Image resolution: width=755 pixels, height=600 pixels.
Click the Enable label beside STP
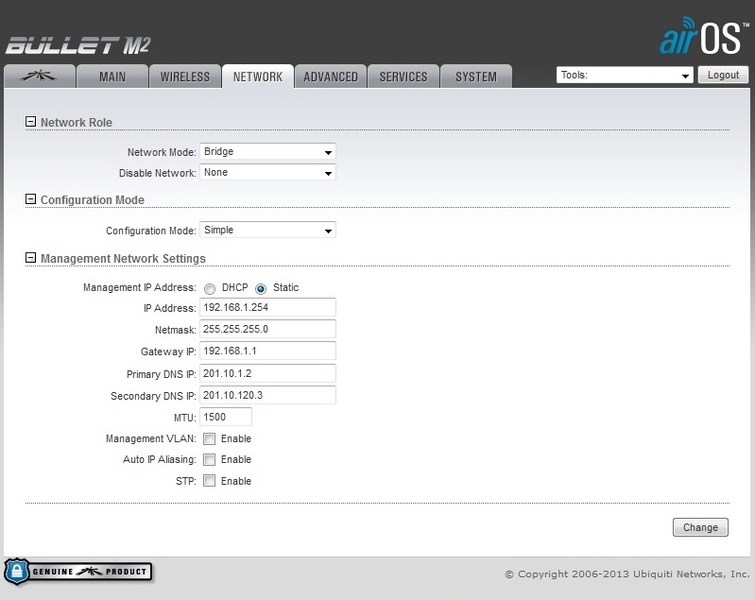click(236, 481)
